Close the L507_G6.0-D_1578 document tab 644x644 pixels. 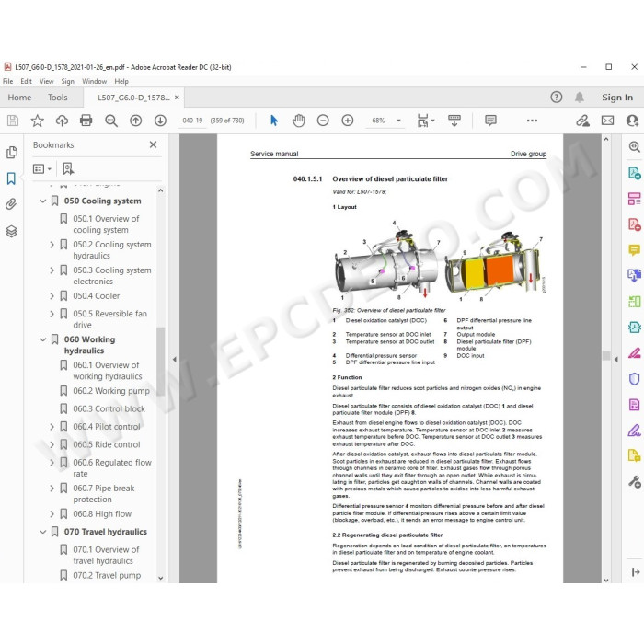[177, 98]
